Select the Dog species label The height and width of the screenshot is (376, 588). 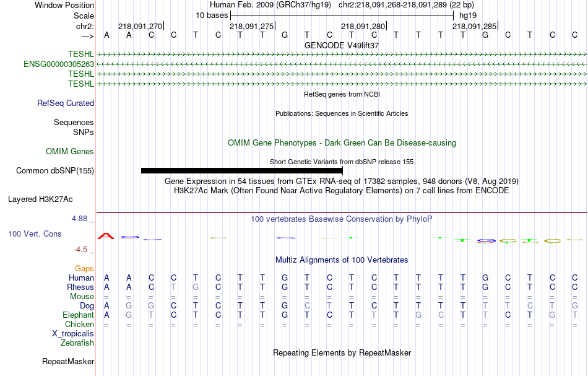(x=87, y=306)
